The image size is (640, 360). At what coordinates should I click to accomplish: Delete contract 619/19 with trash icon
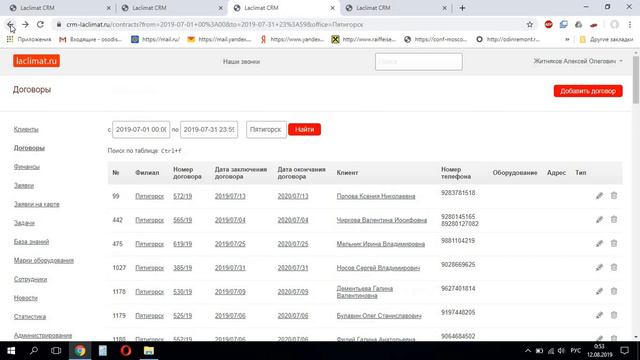pyautogui.click(x=614, y=243)
